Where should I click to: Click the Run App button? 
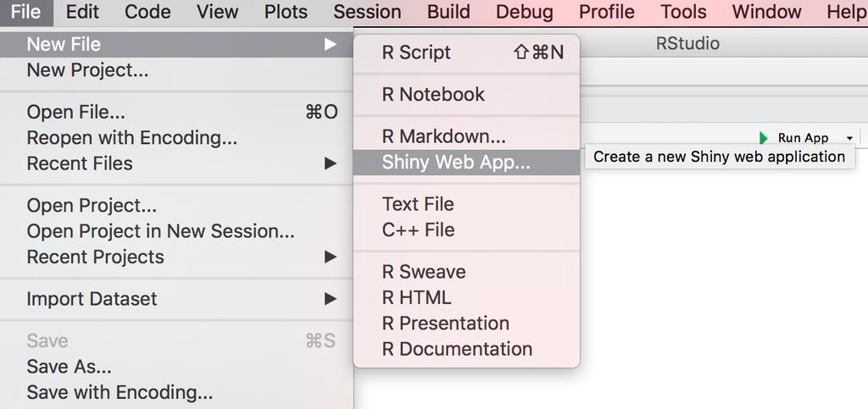pyautogui.click(x=794, y=138)
